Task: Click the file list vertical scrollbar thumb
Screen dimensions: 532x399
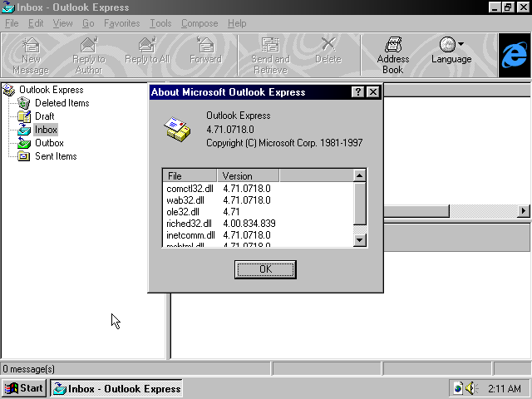Action: tap(359, 204)
